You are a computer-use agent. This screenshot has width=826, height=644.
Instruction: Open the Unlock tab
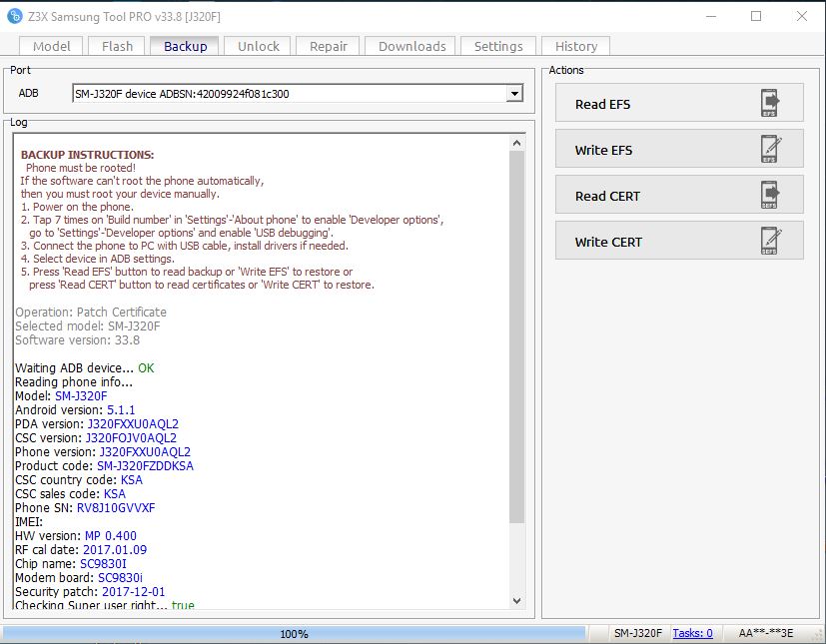pyautogui.click(x=258, y=46)
